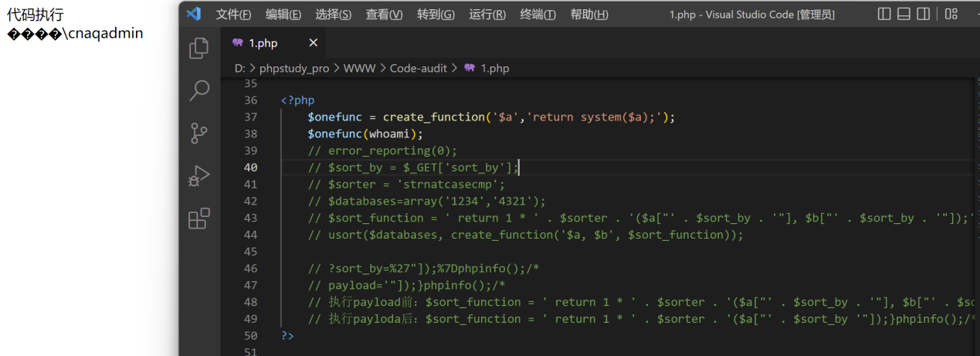Click line number 40 in gutter
The height and width of the screenshot is (356, 980).
250,168
